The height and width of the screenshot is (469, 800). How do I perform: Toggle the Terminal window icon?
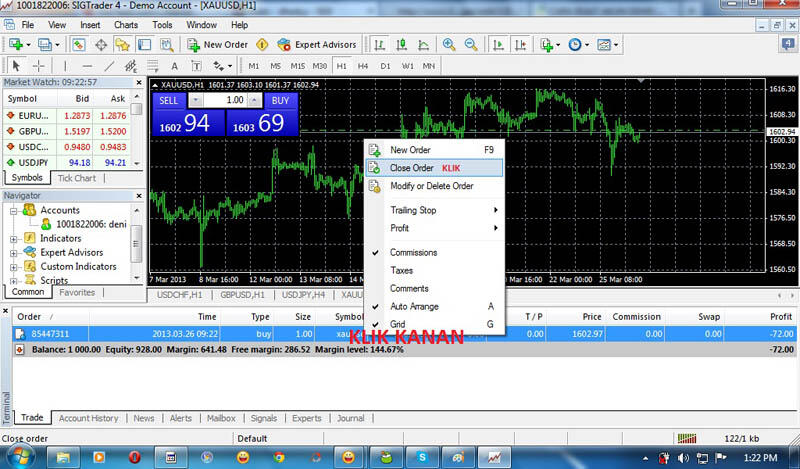point(145,45)
